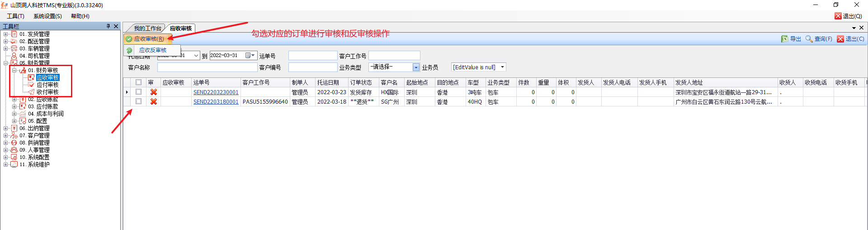Screen dimensions: 868x230
Task: Click the 导出 export icon
Action: (784, 39)
